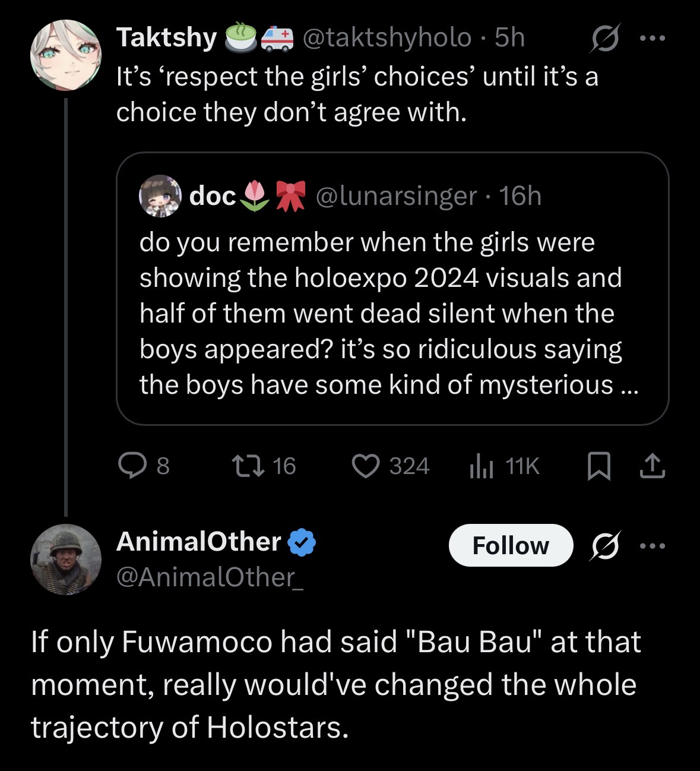
Task: Bookmark Taktshy's tweet
Action: pos(598,466)
